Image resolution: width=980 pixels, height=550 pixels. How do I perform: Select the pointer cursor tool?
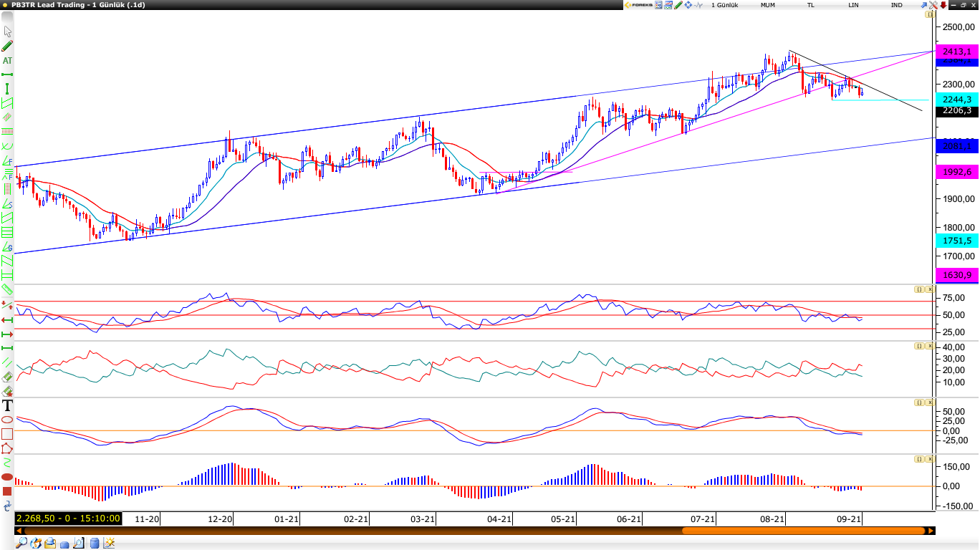pyautogui.click(x=8, y=32)
